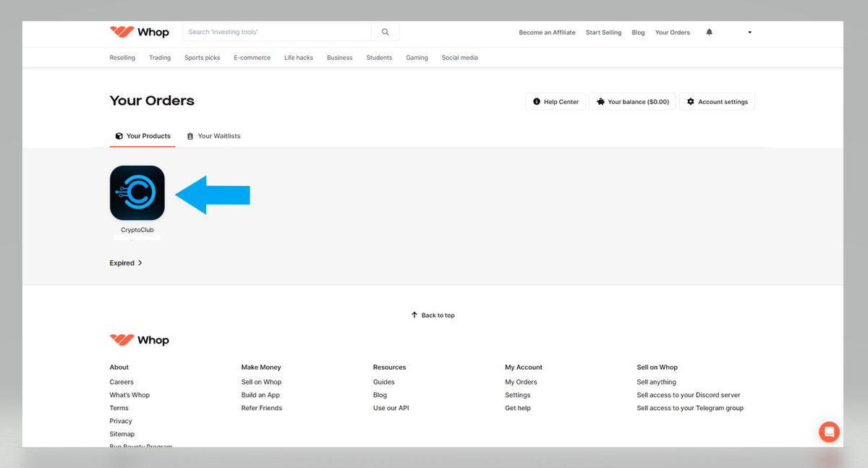Select the Business category

click(339, 58)
